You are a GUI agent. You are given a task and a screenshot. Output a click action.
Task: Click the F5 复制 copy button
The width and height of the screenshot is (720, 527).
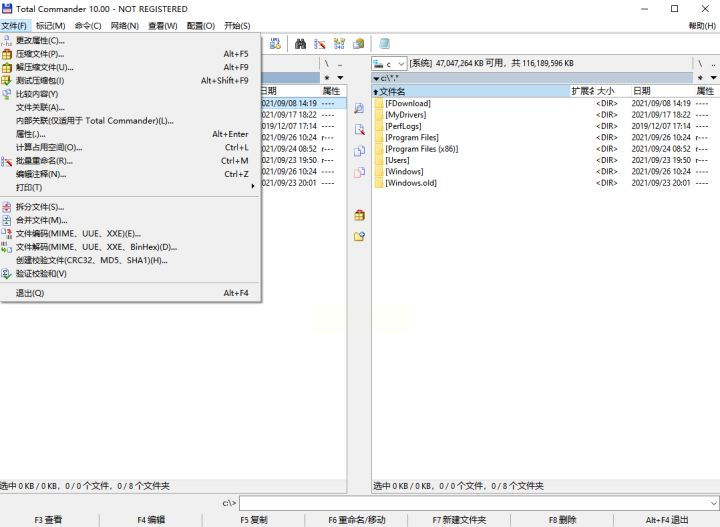(x=254, y=520)
